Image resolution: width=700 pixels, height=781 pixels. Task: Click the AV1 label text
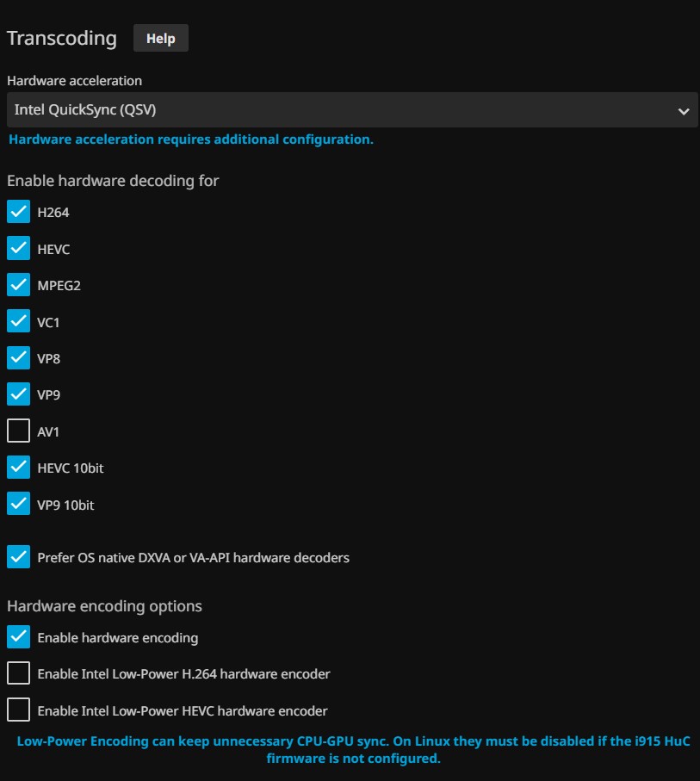pyautogui.click(x=48, y=432)
